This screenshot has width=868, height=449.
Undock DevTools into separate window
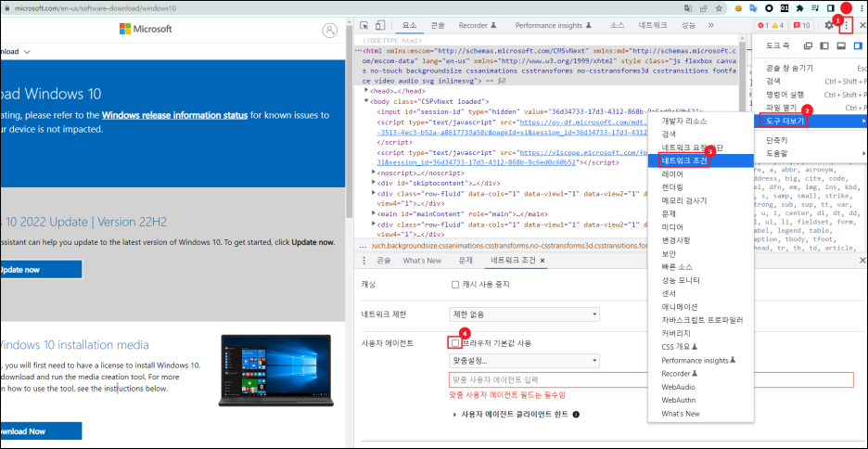point(809,46)
